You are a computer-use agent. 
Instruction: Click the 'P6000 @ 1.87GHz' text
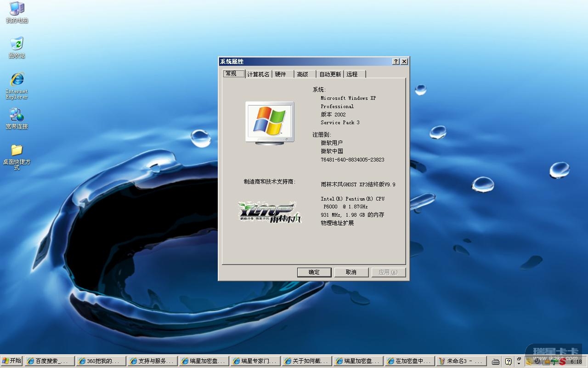pyautogui.click(x=345, y=207)
